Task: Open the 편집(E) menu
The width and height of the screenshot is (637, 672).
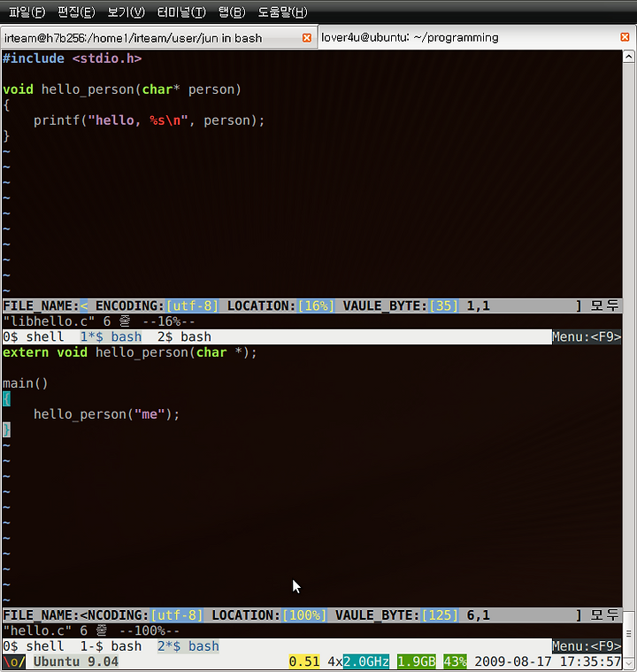Action: click(76, 12)
